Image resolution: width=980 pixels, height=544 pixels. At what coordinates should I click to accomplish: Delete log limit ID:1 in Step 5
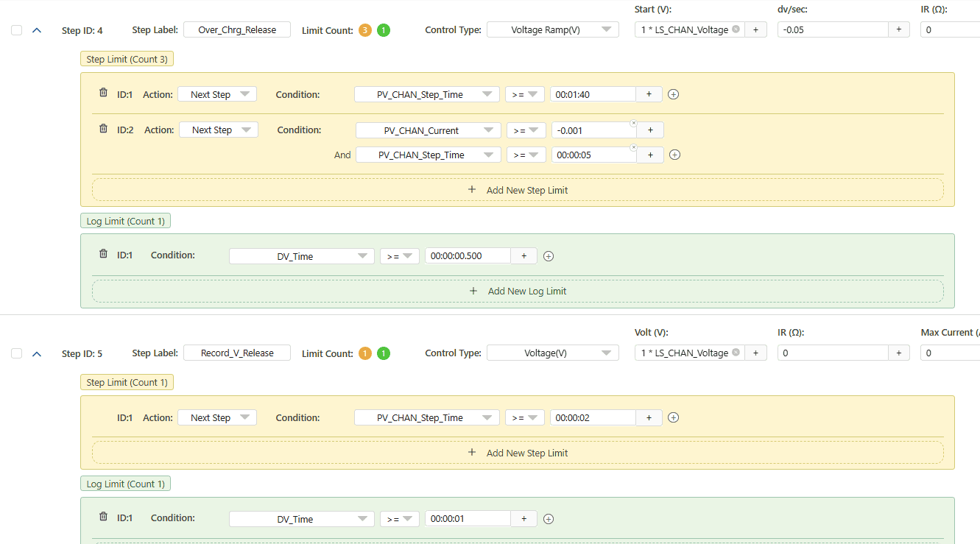point(103,517)
